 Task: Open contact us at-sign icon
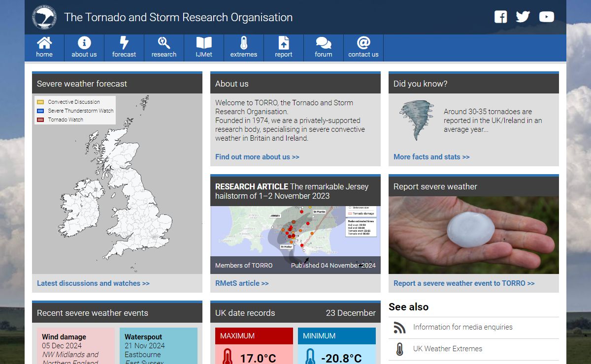click(363, 43)
